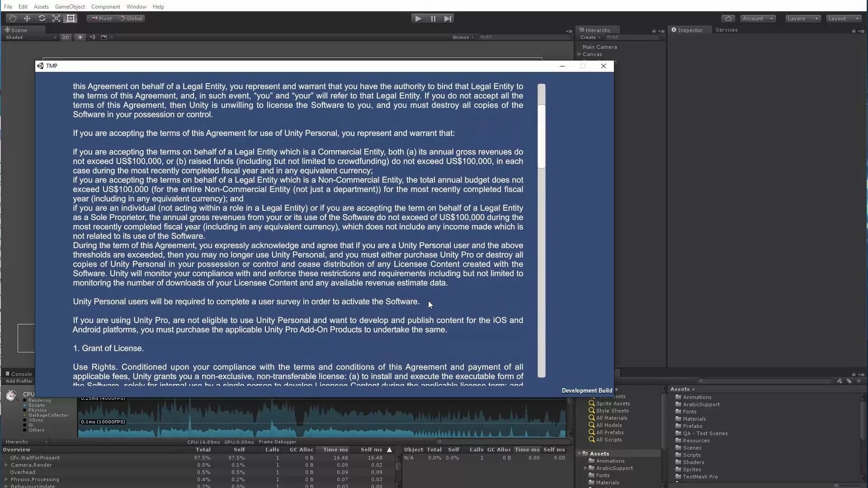Select the Move tool icon

(x=27, y=19)
